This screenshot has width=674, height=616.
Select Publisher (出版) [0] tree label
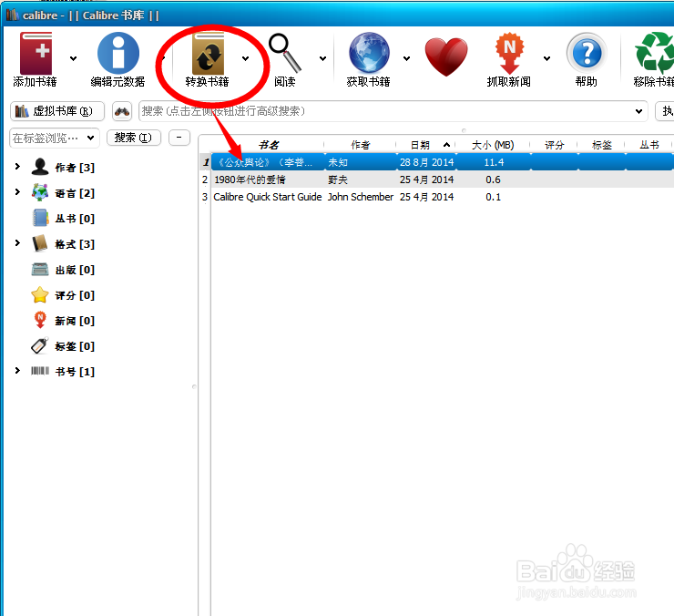(75, 270)
